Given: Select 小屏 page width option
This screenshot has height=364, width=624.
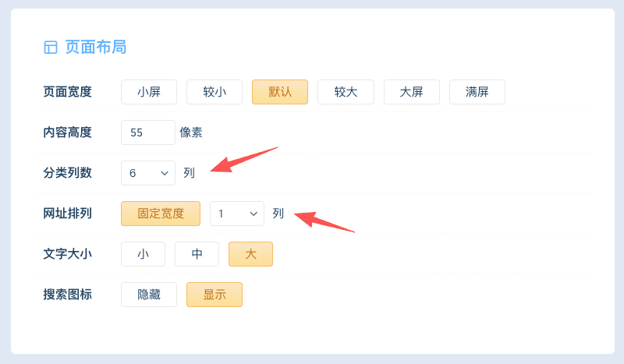Looking at the screenshot, I should coord(149,92).
